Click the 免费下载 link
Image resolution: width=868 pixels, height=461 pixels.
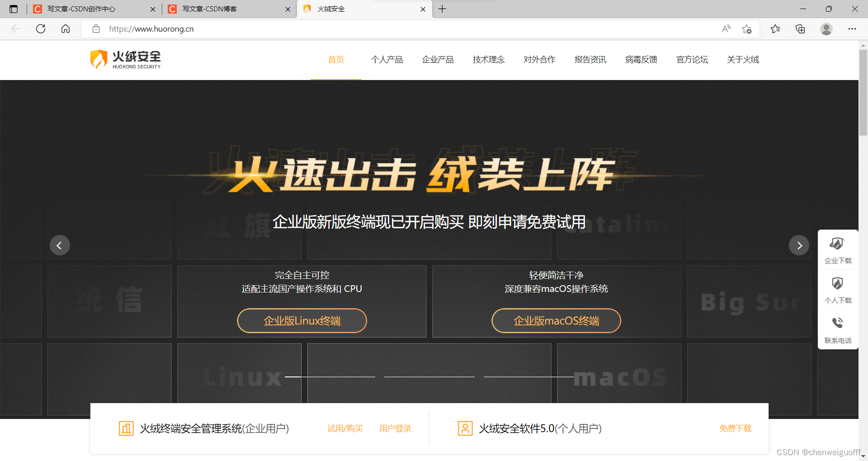(736, 428)
